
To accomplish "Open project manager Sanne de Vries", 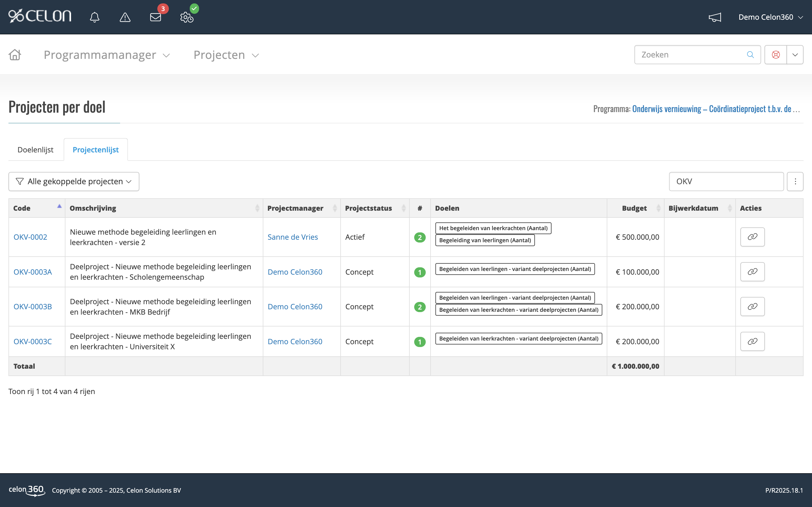I will tap(292, 237).
